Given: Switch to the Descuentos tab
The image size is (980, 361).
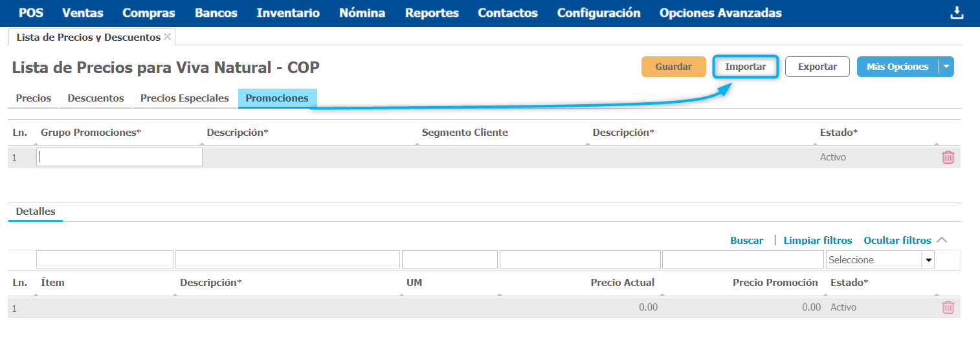Looking at the screenshot, I should tap(96, 98).
